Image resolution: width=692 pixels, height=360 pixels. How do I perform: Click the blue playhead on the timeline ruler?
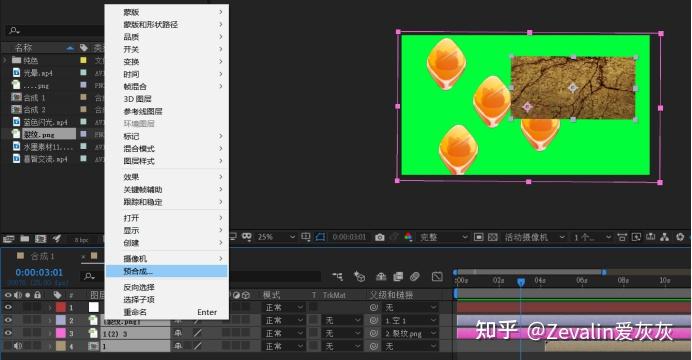click(x=521, y=282)
